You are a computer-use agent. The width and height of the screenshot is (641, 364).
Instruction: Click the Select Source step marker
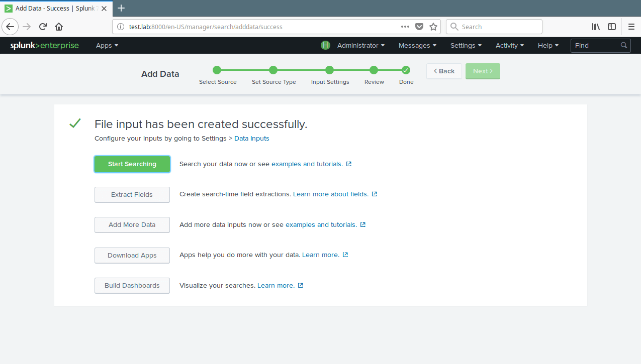217,70
